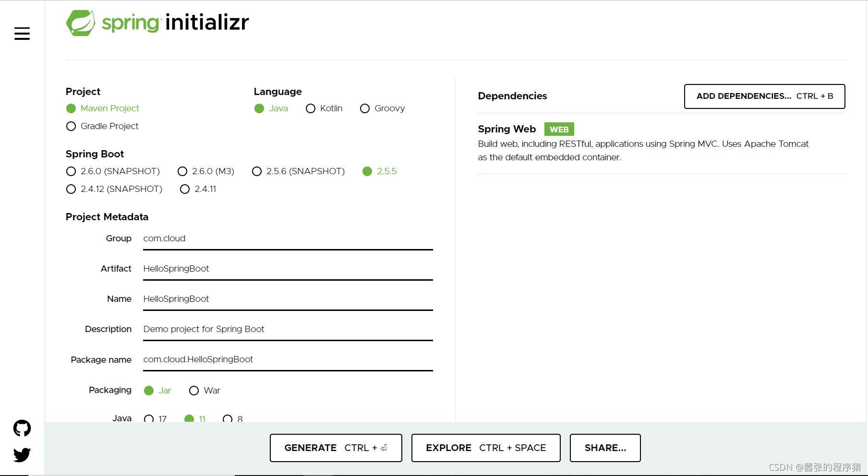
Task: Select Java version 8
Action: pyautogui.click(x=233, y=418)
